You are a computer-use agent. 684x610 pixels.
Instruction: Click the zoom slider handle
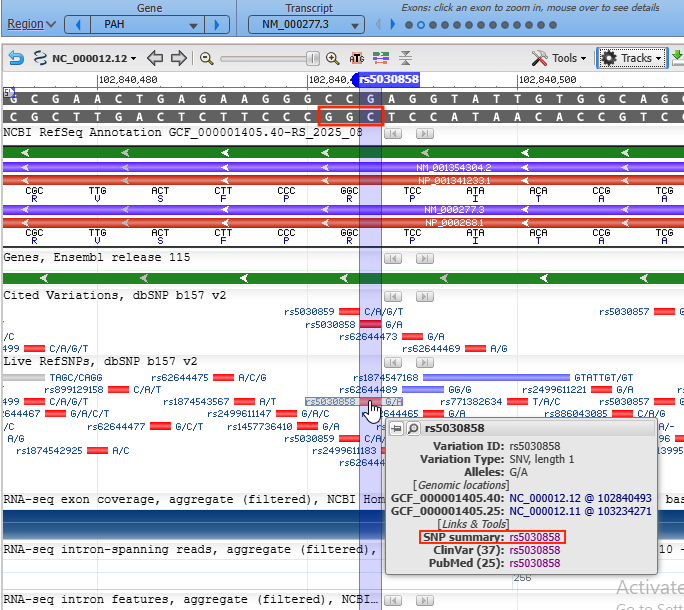coord(312,58)
